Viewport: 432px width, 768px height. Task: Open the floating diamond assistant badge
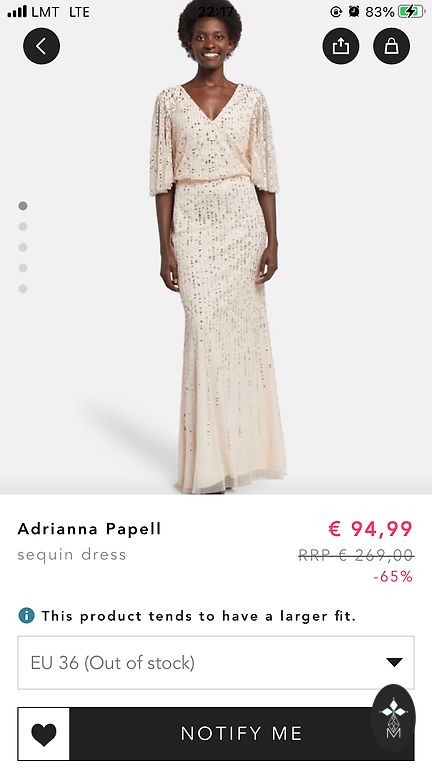pyautogui.click(x=394, y=715)
